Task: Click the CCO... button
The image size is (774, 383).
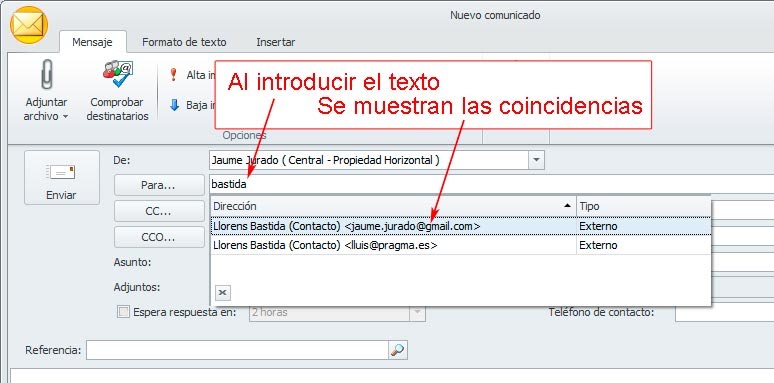Action: [x=158, y=237]
